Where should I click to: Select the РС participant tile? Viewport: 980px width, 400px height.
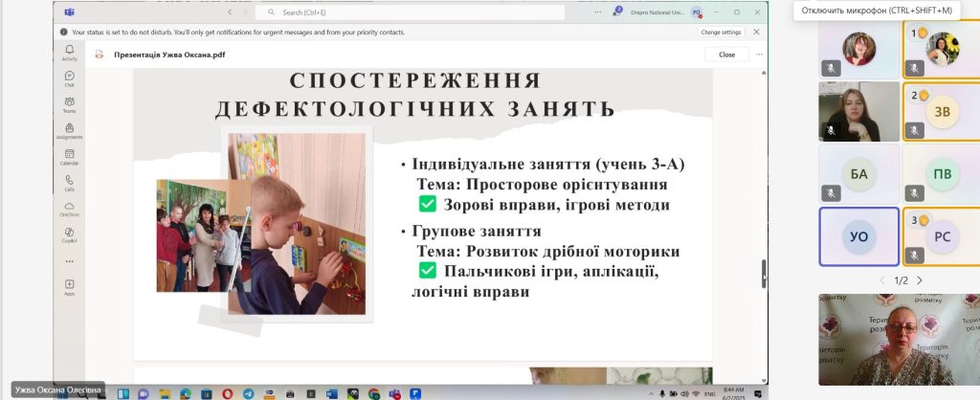[x=940, y=236]
